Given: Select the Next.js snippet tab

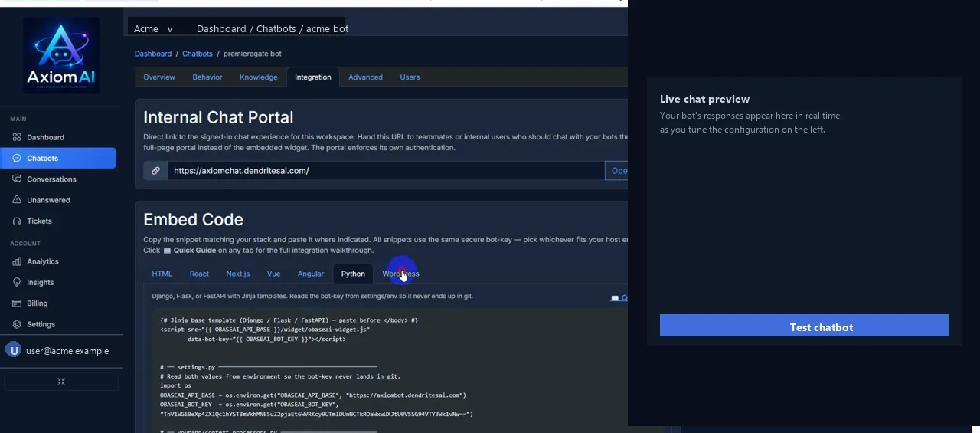Looking at the screenshot, I should tap(238, 274).
